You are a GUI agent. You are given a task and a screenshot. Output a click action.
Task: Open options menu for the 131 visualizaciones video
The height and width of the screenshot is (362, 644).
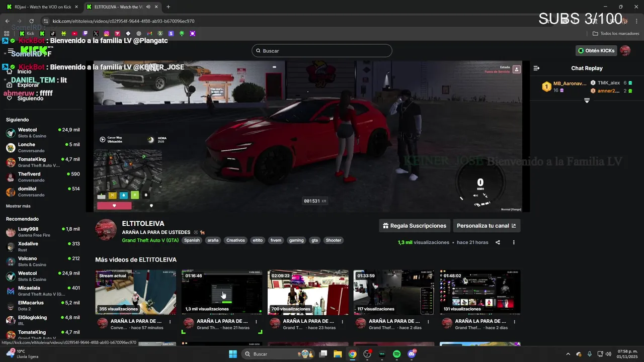pyautogui.click(x=514, y=321)
